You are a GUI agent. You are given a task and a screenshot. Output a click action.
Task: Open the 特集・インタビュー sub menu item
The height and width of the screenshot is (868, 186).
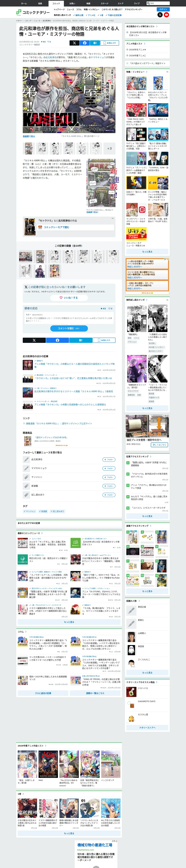point(92,9)
